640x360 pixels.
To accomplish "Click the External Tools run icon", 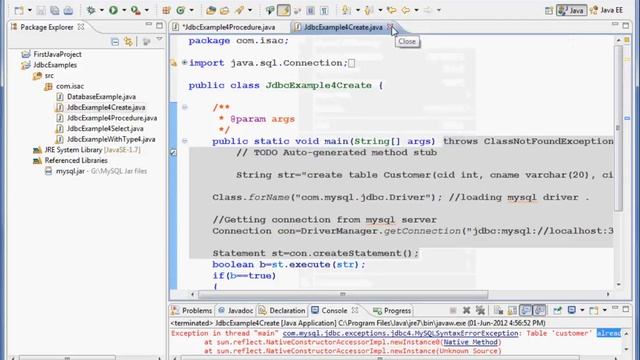I will click(x=136, y=10).
